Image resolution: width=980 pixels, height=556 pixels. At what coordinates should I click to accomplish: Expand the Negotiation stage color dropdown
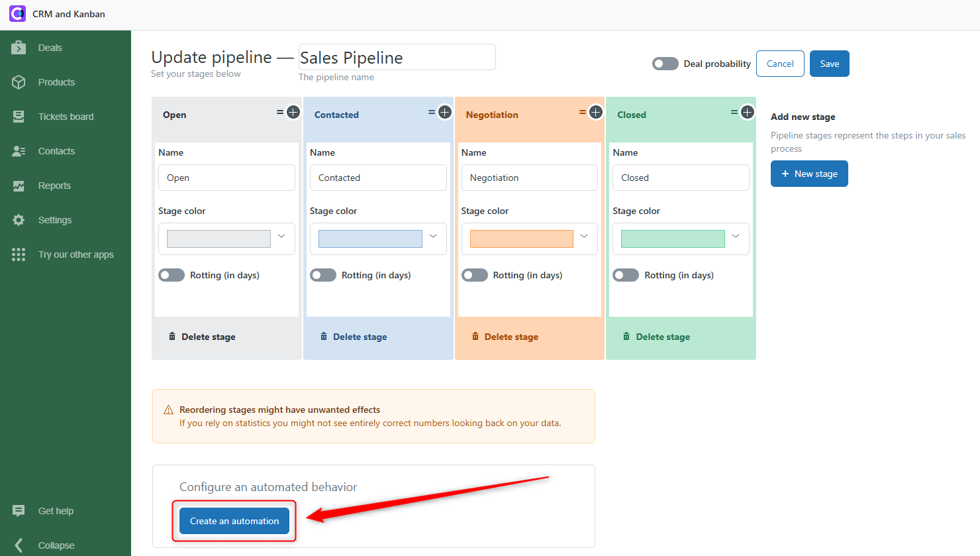(584, 237)
